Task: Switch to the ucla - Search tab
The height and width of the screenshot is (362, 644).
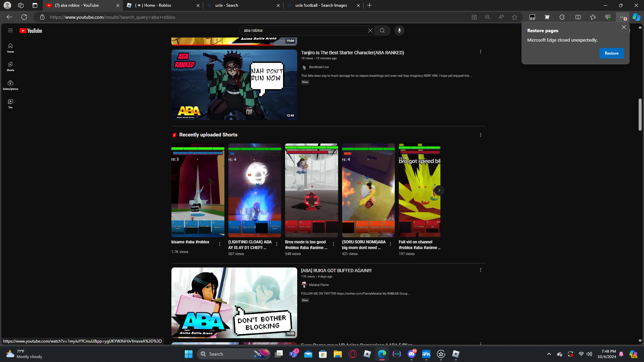Action: coord(243,5)
